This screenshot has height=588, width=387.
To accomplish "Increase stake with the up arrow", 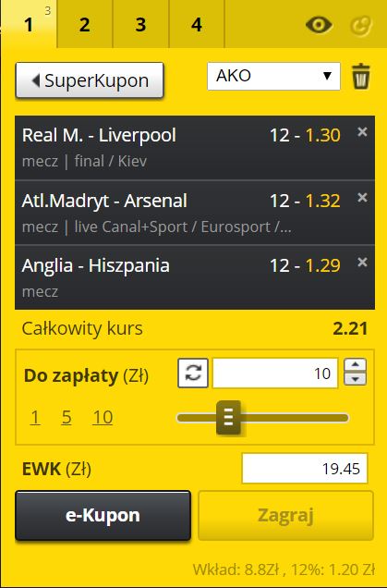I will [356, 365].
